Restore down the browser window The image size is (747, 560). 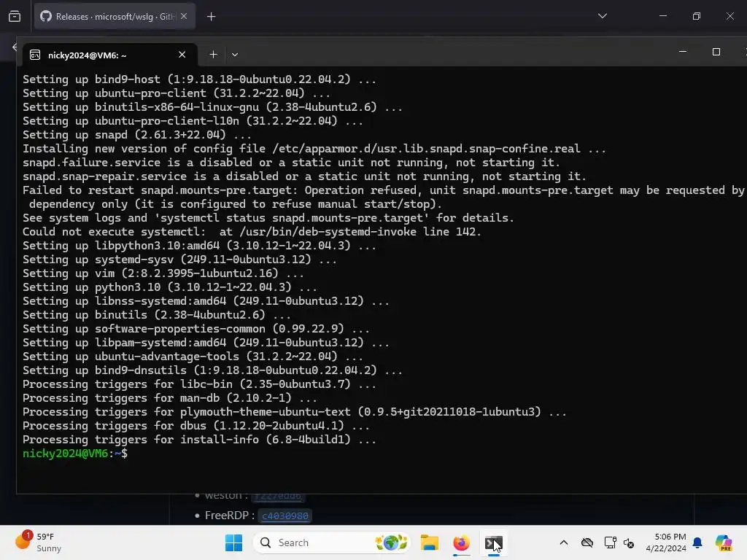point(697,16)
